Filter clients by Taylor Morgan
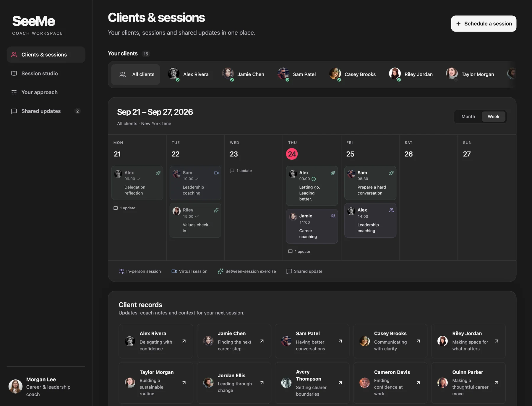The image size is (532, 406). pos(470,74)
